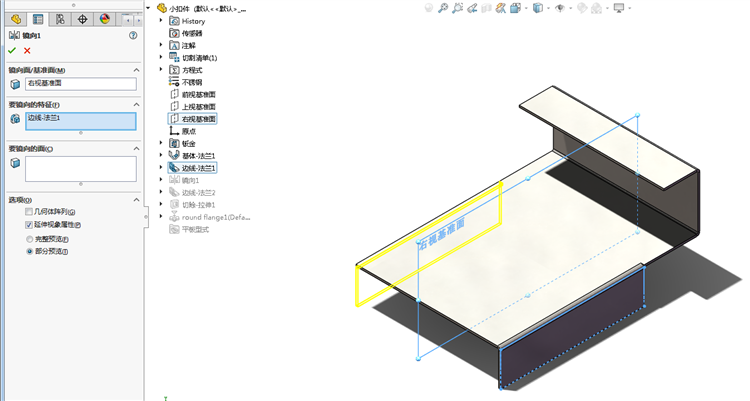Click the Edit Appearance tool
Viewport: 750px width, 401px height.
tap(582, 8)
